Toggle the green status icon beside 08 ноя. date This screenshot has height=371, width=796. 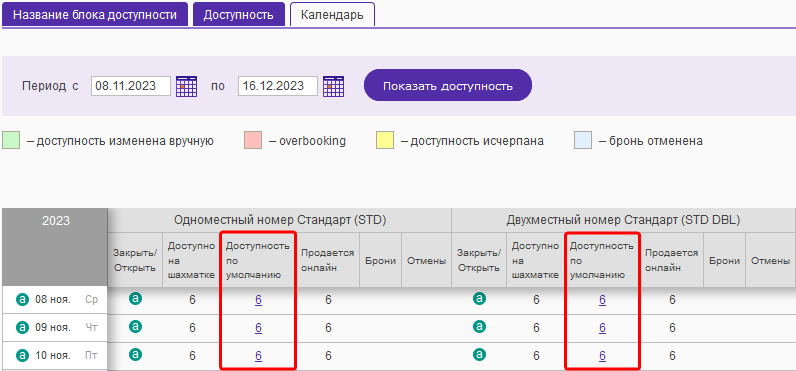(22, 300)
